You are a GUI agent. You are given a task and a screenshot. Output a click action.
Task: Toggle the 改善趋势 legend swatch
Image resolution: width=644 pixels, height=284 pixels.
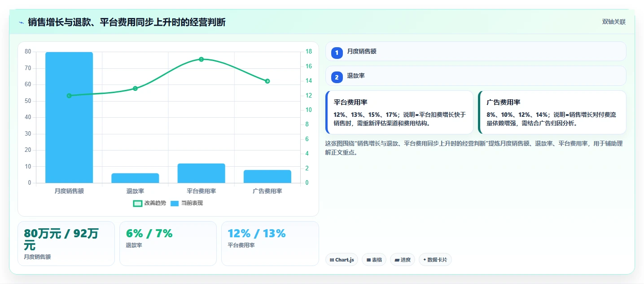138,204
